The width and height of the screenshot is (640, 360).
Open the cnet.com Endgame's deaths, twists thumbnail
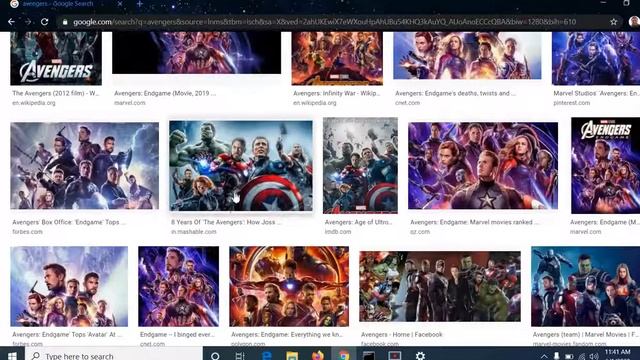coord(467,56)
